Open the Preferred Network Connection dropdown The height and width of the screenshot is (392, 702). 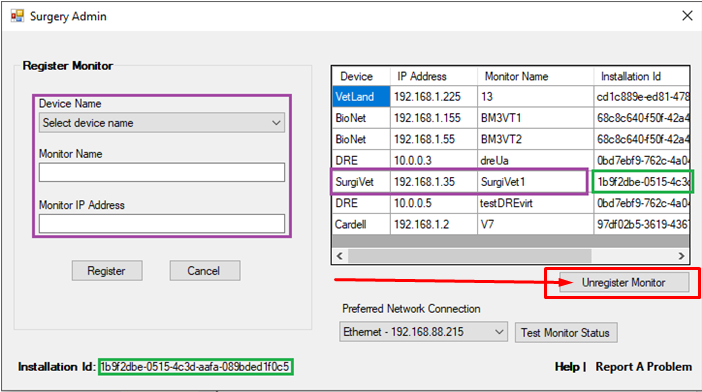point(423,332)
